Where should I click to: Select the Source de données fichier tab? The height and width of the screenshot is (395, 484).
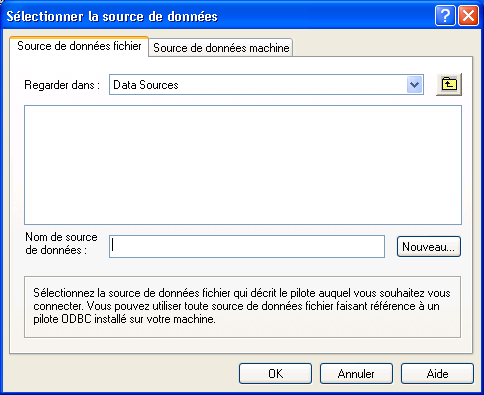pyautogui.click(x=79, y=46)
